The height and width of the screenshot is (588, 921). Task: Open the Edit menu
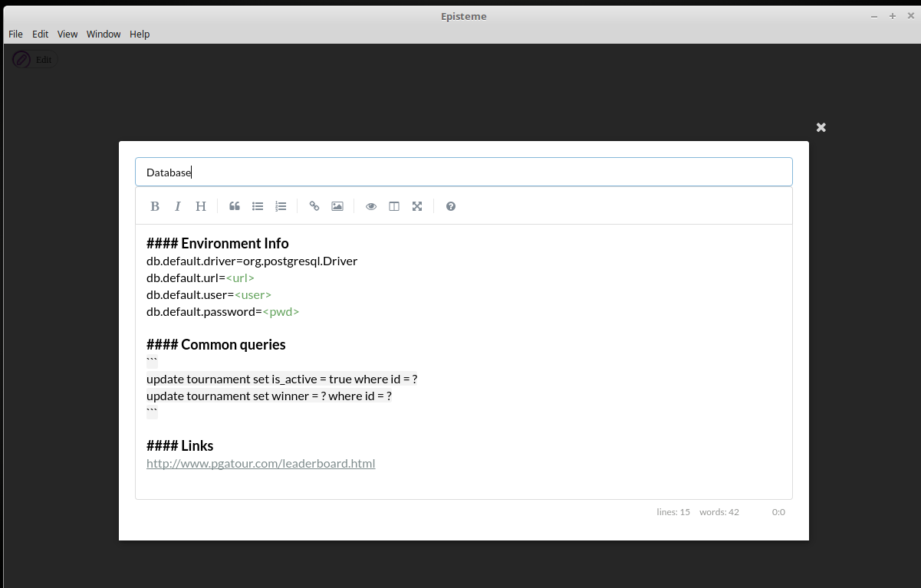pos(41,34)
